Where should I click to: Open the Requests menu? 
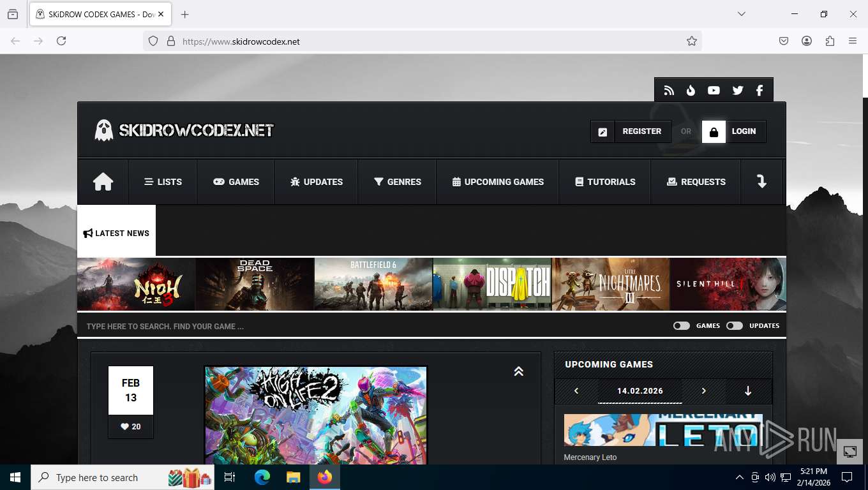696,182
